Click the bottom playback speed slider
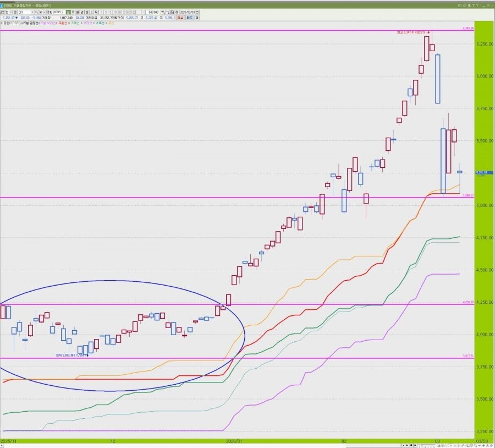The width and height of the screenshot is (495, 448). tap(427, 445)
